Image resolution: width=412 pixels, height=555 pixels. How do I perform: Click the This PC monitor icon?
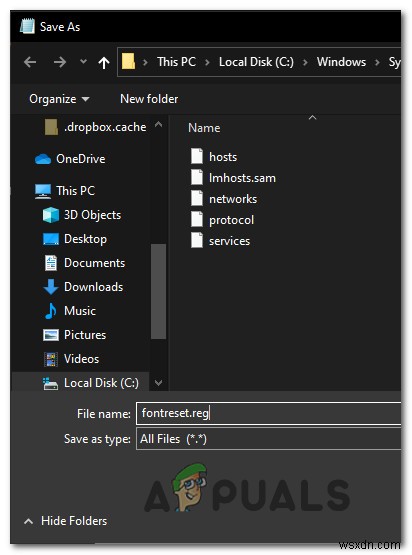coord(43,191)
